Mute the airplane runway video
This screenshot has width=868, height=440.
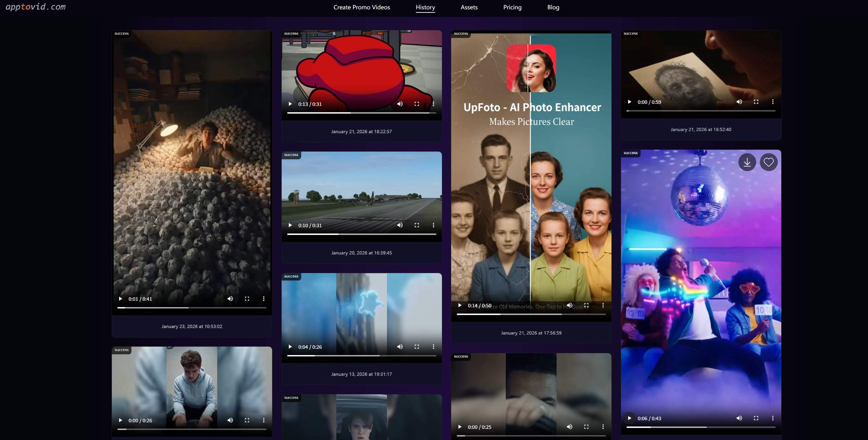[400, 225]
